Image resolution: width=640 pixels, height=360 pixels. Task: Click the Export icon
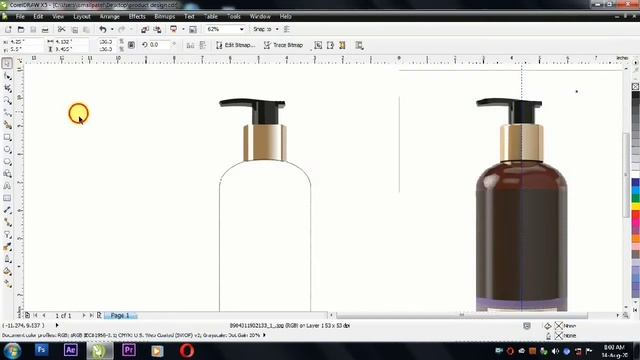point(157,29)
